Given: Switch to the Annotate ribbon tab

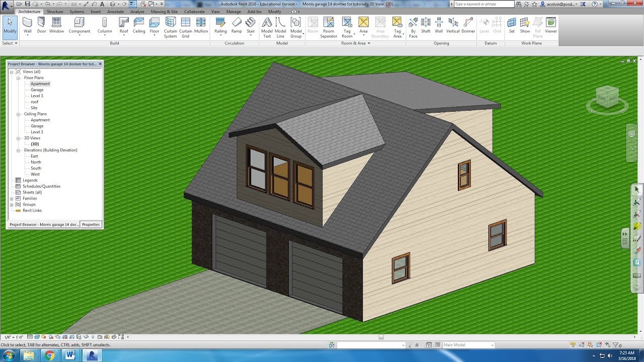Looking at the screenshot, I should 115,12.
